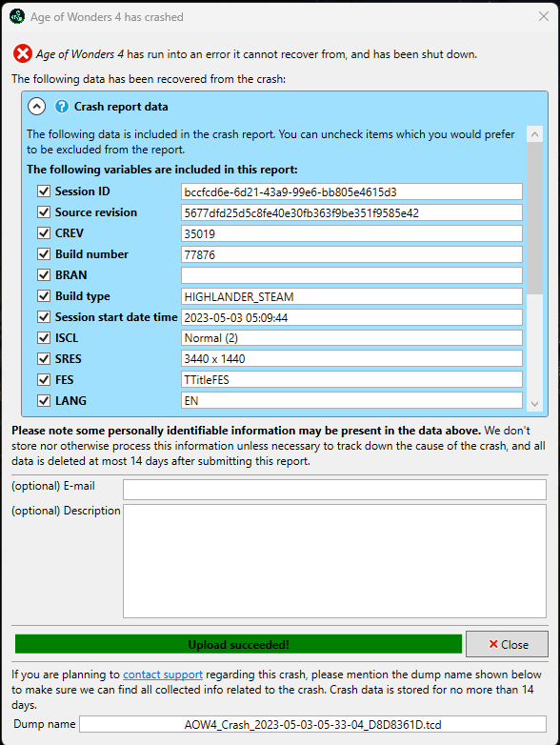Click the Source revision value field

[351, 212]
